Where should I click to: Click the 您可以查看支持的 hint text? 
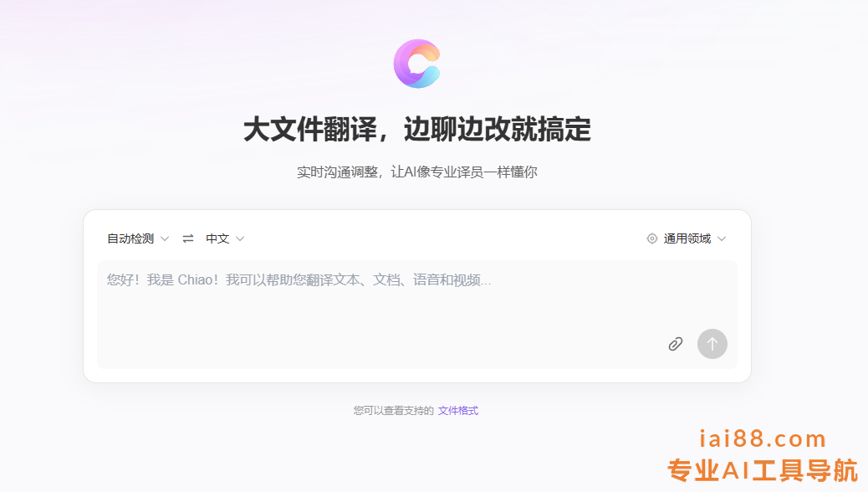click(x=394, y=411)
